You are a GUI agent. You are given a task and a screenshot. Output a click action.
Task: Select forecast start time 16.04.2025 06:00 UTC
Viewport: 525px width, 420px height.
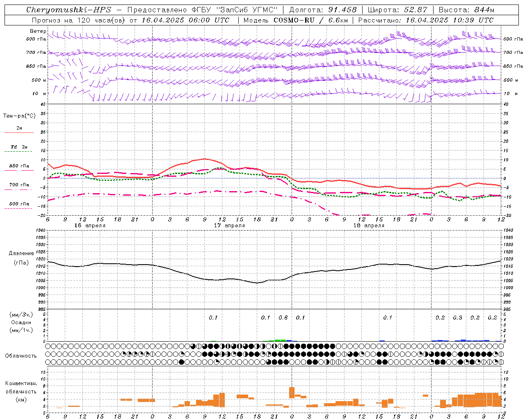coord(185,20)
